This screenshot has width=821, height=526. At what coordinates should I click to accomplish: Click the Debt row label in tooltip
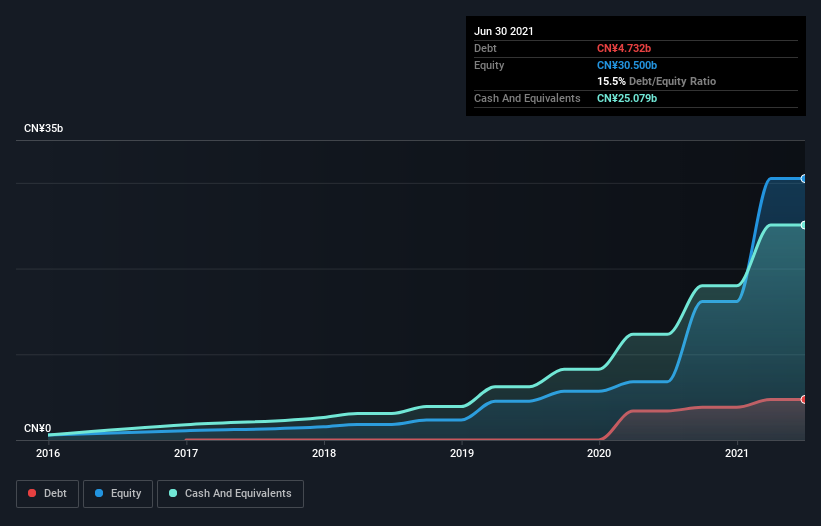pos(485,48)
